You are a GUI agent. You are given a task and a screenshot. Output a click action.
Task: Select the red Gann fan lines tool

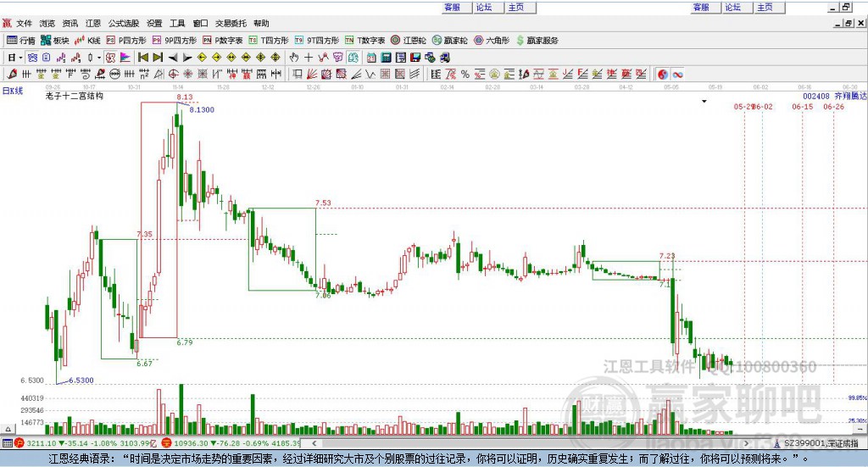pos(312,74)
